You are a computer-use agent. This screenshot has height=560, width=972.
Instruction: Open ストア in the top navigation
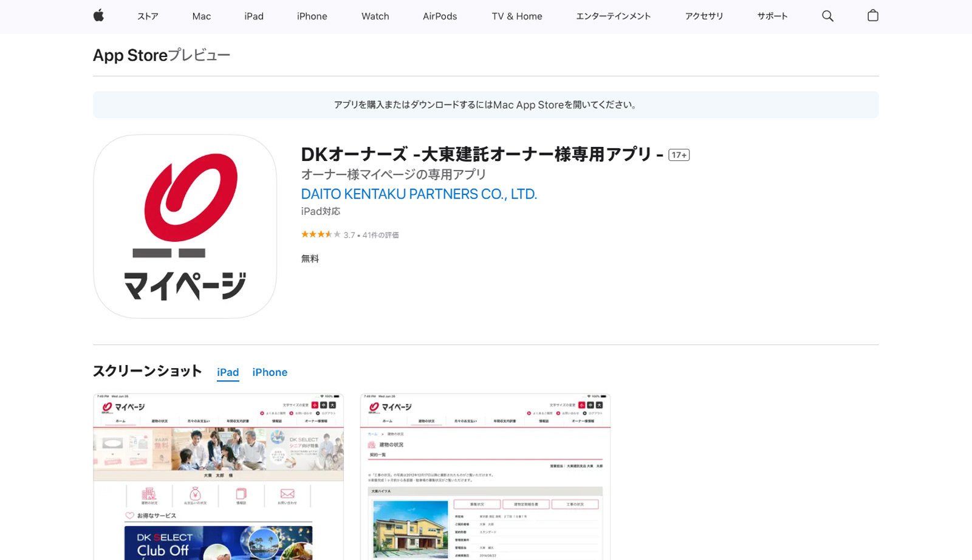click(148, 16)
